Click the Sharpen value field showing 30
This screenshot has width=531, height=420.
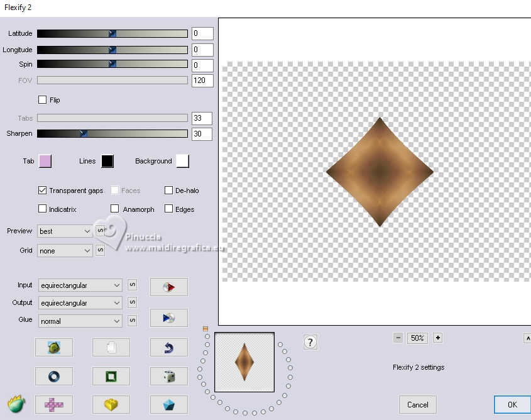[x=202, y=134]
